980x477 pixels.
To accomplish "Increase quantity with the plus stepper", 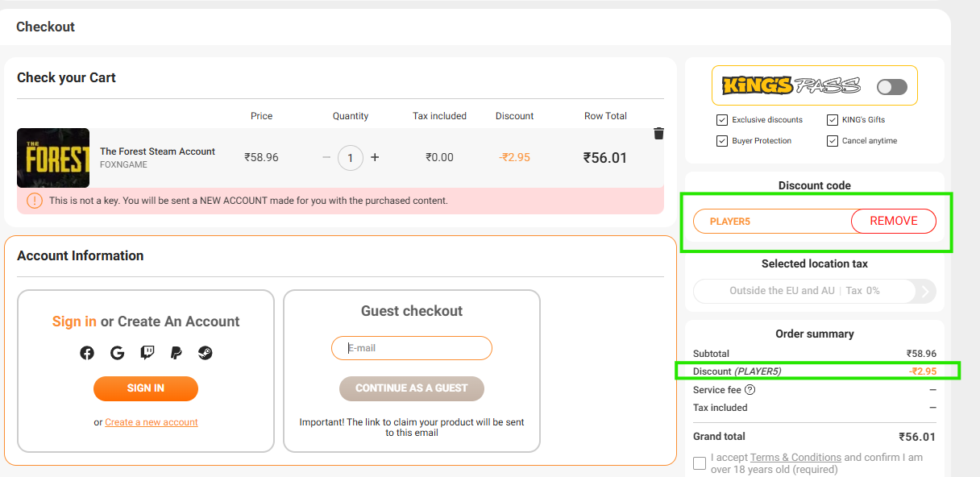I will click(375, 157).
